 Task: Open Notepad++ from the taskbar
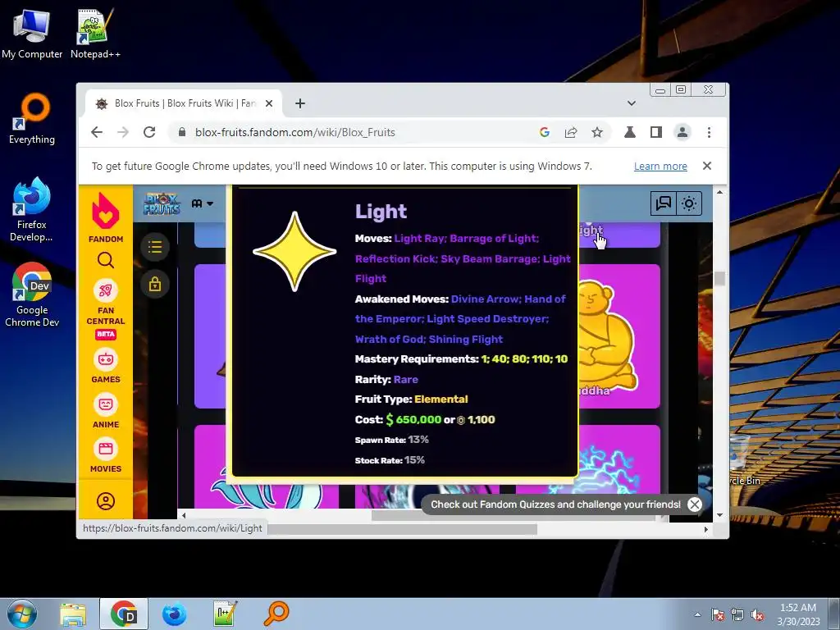click(225, 614)
